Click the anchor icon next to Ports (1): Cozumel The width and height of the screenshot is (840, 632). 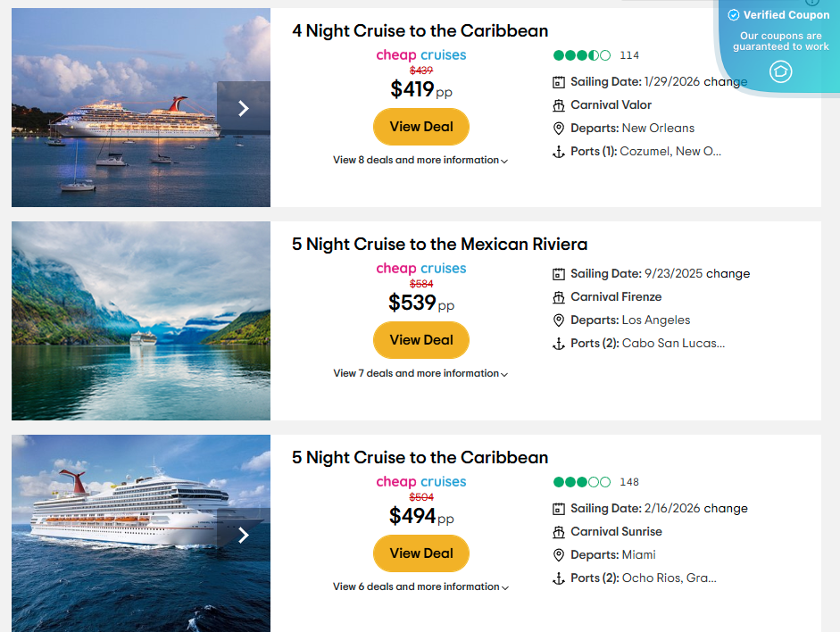558,151
